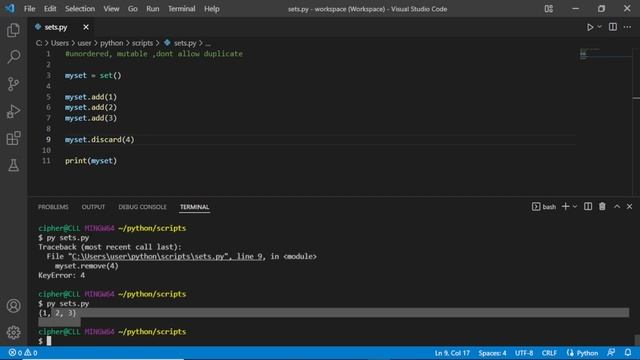Click line number 11 in the gutter
This screenshot has height=360, width=640.
tap(46, 161)
